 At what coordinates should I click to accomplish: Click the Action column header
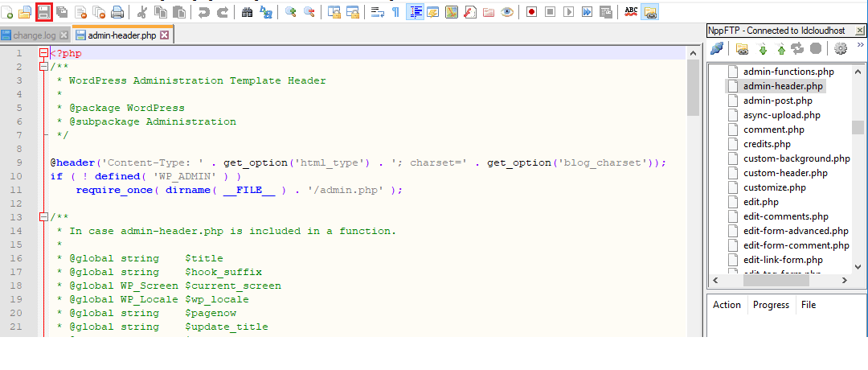[x=727, y=305]
